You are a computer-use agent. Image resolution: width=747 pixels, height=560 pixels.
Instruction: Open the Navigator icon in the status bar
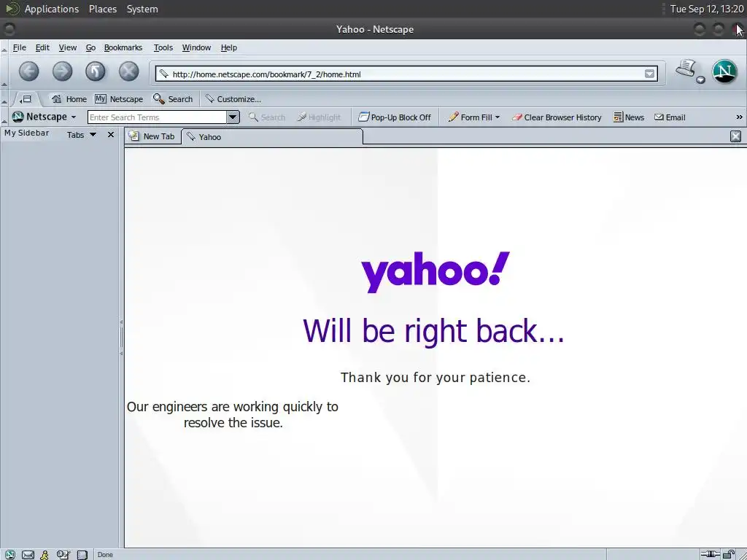point(10,554)
